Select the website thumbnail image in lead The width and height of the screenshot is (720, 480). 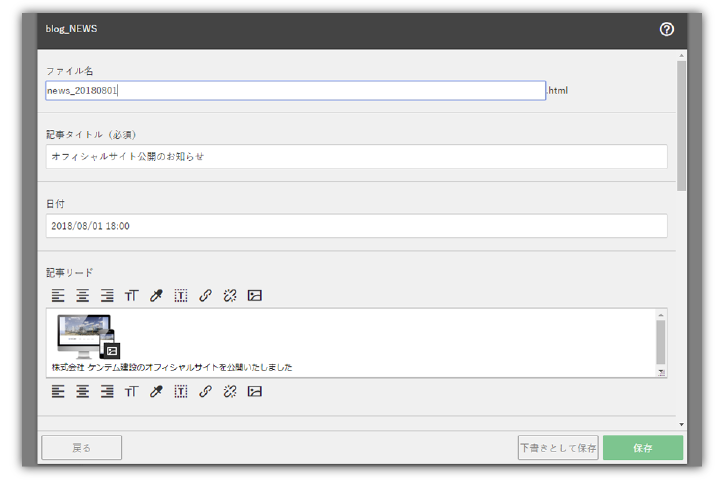point(86,337)
